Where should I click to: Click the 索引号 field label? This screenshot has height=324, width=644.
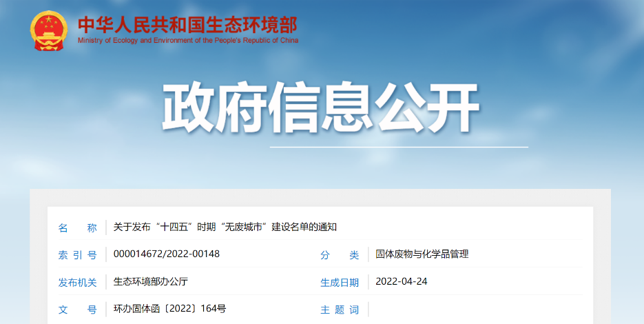click(77, 254)
